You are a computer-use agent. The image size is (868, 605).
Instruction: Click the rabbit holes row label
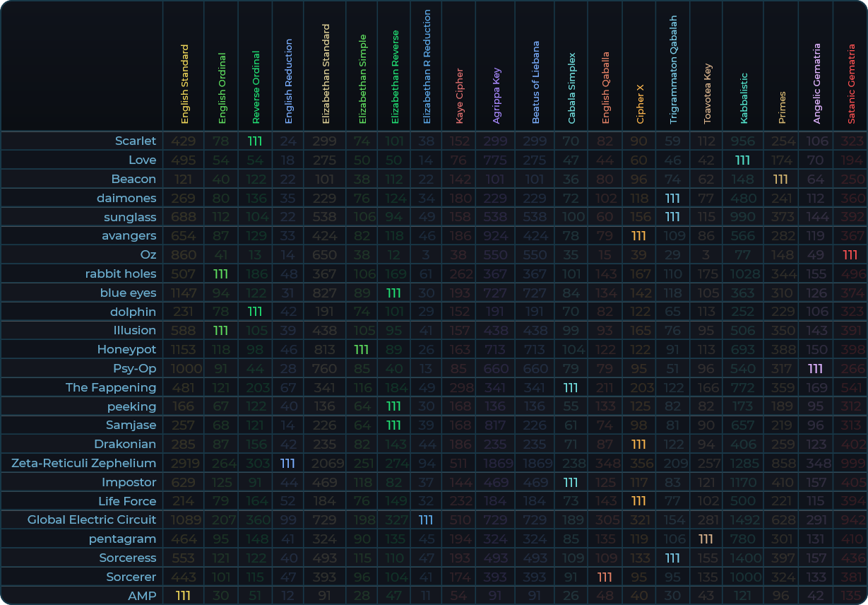tap(121, 274)
